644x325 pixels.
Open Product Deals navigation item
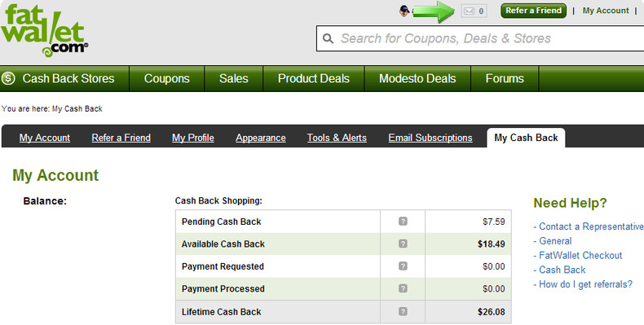(x=313, y=78)
